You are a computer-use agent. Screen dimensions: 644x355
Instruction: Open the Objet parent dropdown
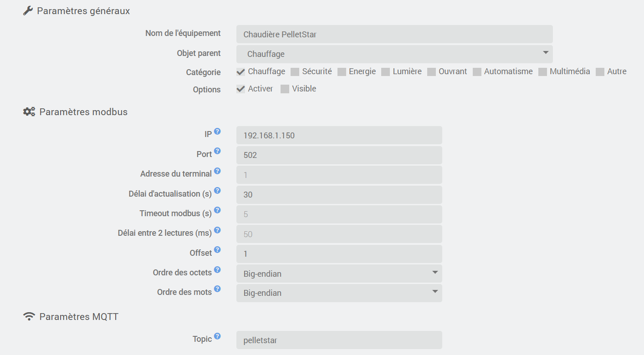pyautogui.click(x=394, y=54)
